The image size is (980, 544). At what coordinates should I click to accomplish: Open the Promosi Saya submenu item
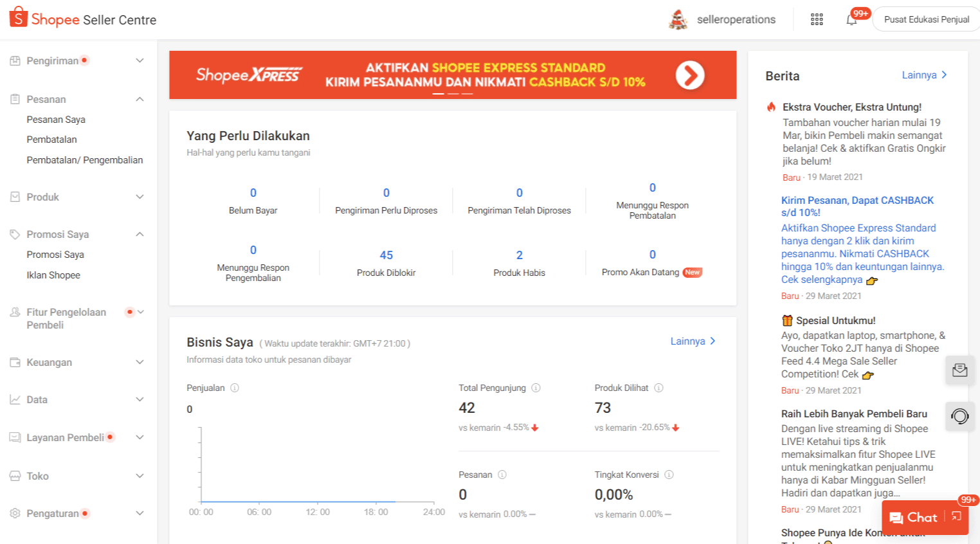click(55, 255)
